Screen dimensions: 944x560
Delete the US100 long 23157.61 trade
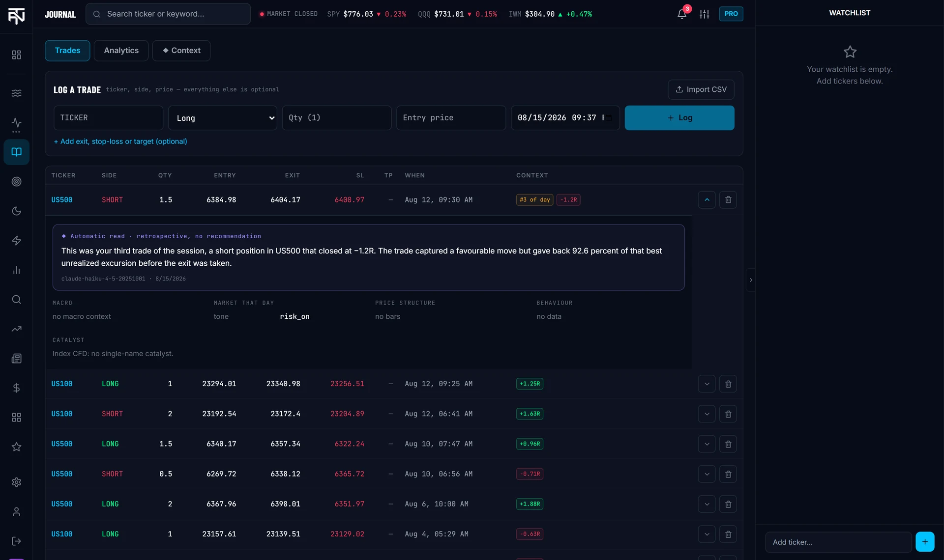728,534
